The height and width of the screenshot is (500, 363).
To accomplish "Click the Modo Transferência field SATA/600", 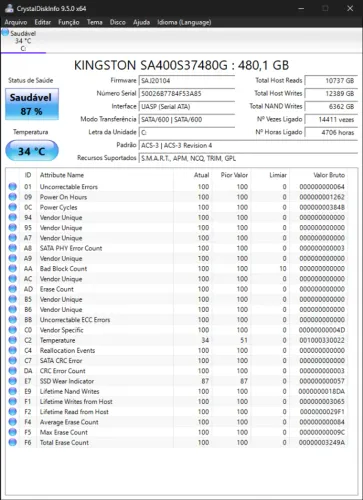I will coord(187,120).
